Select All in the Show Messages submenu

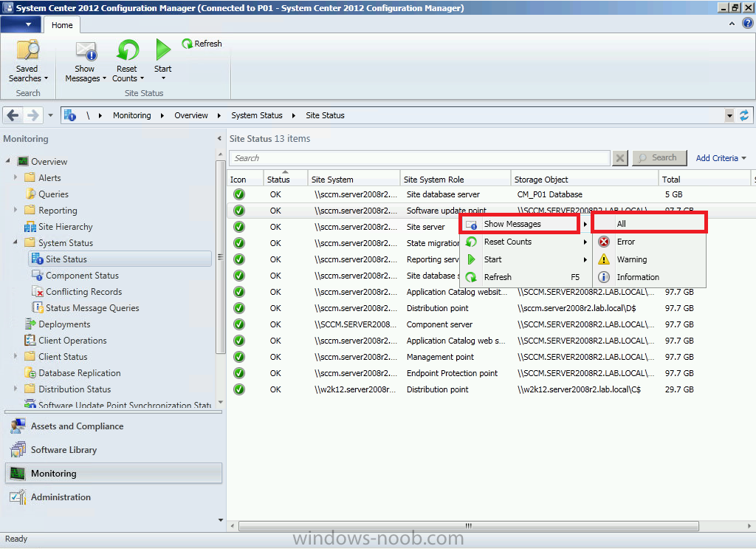pyautogui.click(x=650, y=224)
